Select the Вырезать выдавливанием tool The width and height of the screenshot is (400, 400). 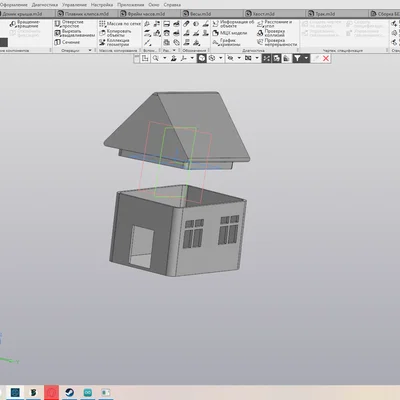[75, 33]
